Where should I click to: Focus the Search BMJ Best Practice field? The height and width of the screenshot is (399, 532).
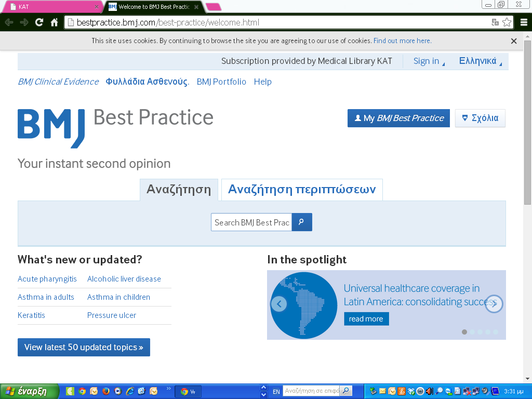coord(251,222)
